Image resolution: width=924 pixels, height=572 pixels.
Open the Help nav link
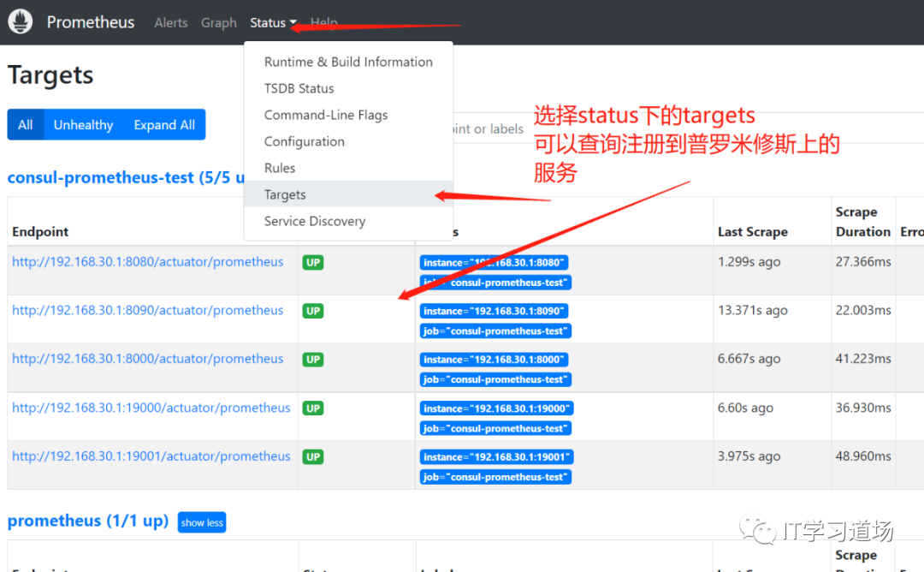[x=324, y=23]
